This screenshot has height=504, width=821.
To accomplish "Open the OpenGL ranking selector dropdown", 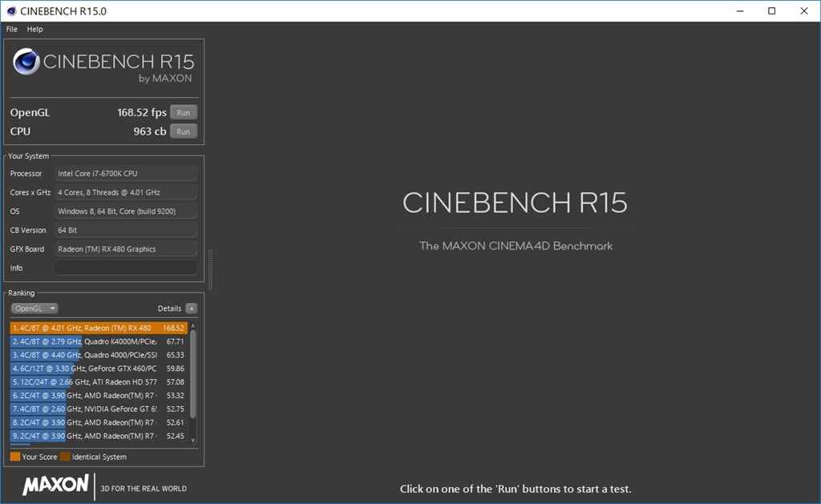I will click(x=34, y=308).
